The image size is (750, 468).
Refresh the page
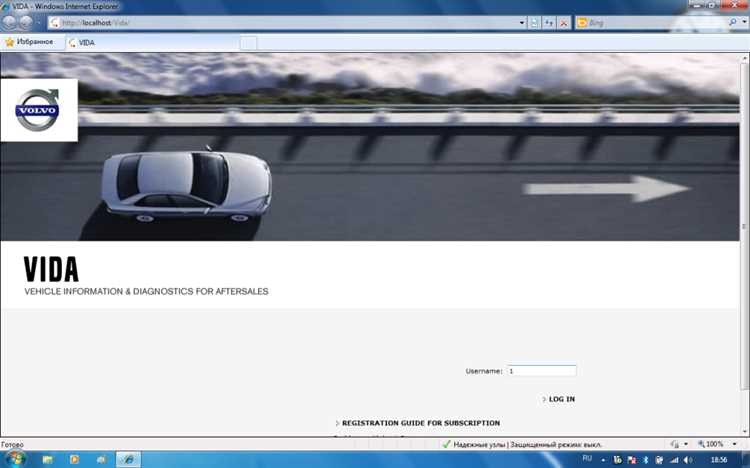click(x=549, y=22)
